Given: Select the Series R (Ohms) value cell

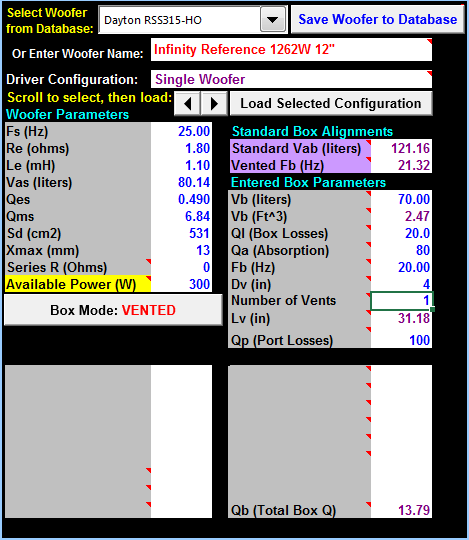Looking at the screenshot, I should pos(181,267).
